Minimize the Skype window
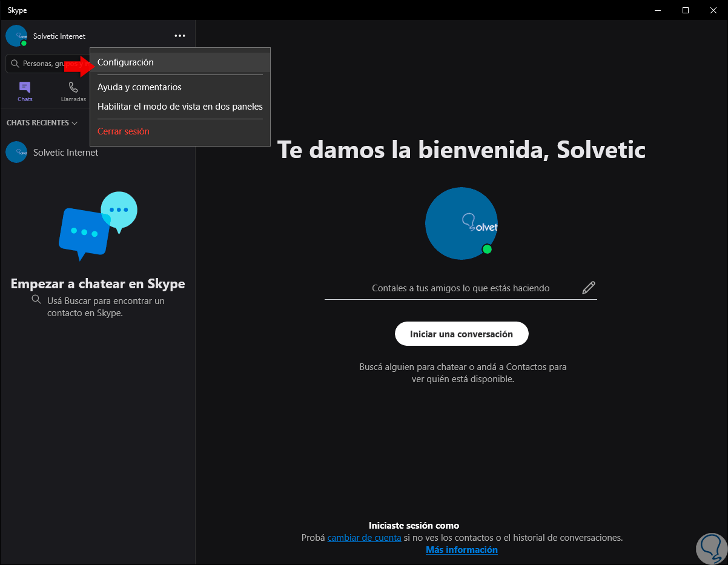 point(658,10)
